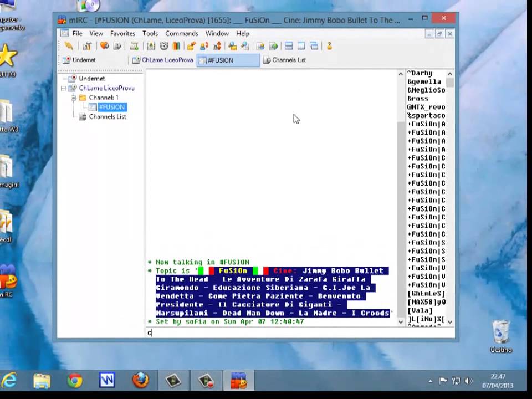Viewport: 532px width, 399px height.
Task: Open the Favorites menu
Action: 122,33
